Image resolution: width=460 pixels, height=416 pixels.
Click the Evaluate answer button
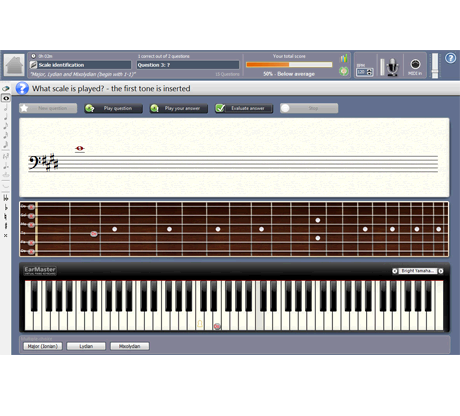pos(244,108)
